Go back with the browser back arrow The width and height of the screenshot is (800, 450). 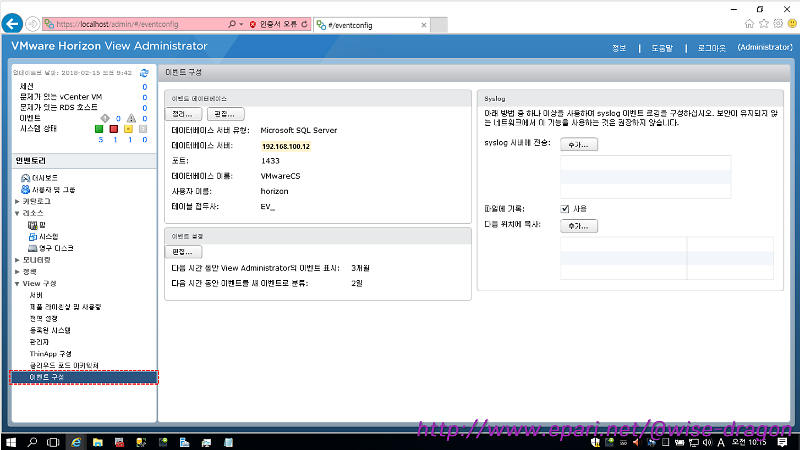pyautogui.click(x=12, y=23)
